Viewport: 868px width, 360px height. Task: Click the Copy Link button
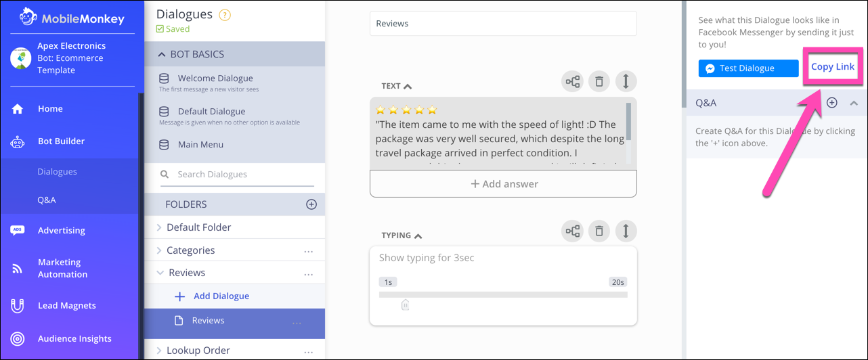click(x=833, y=67)
